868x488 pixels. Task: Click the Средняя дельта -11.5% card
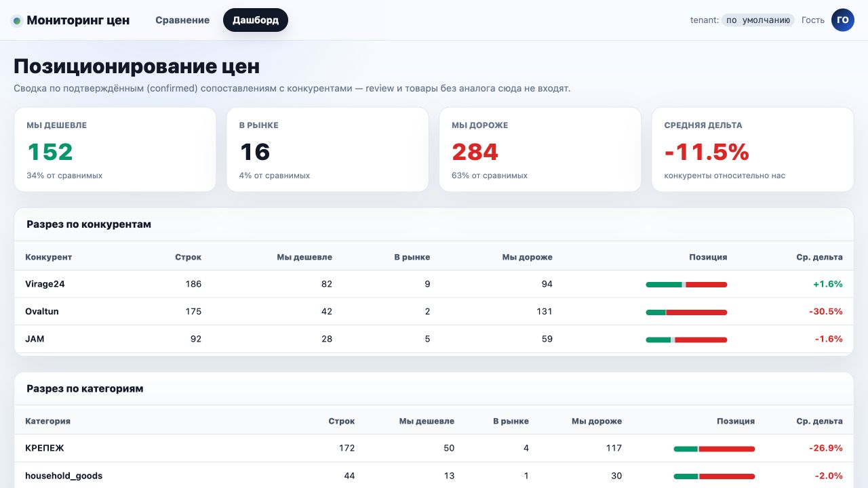pos(753,149)
